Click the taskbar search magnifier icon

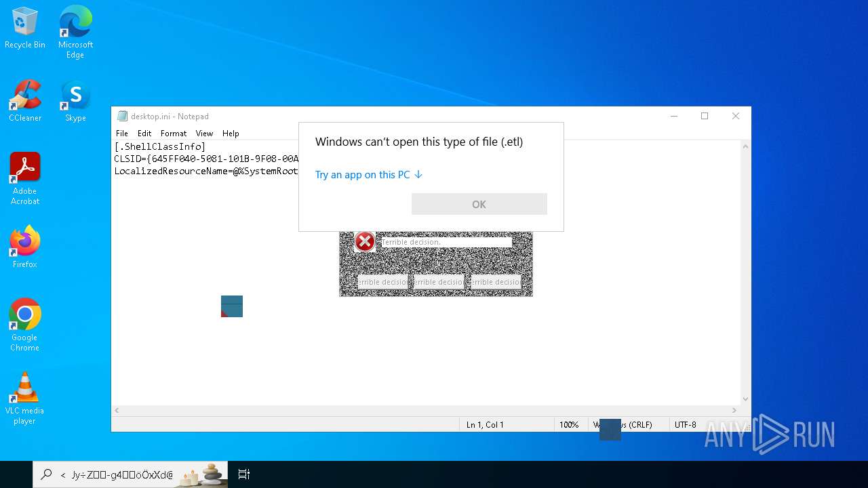pyautogui.click(x=46, y=474)
